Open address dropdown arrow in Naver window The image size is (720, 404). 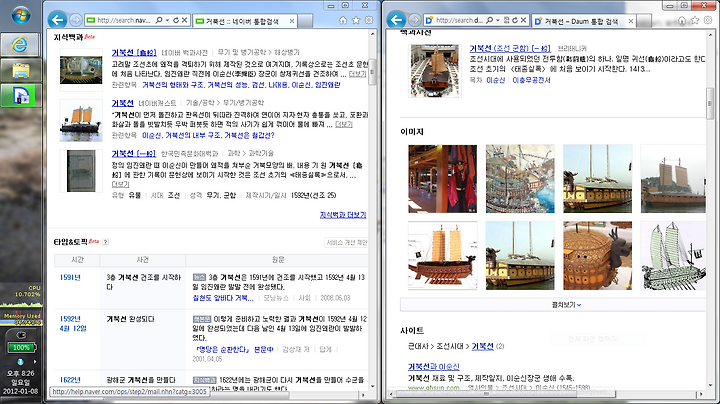pos(167,20)
